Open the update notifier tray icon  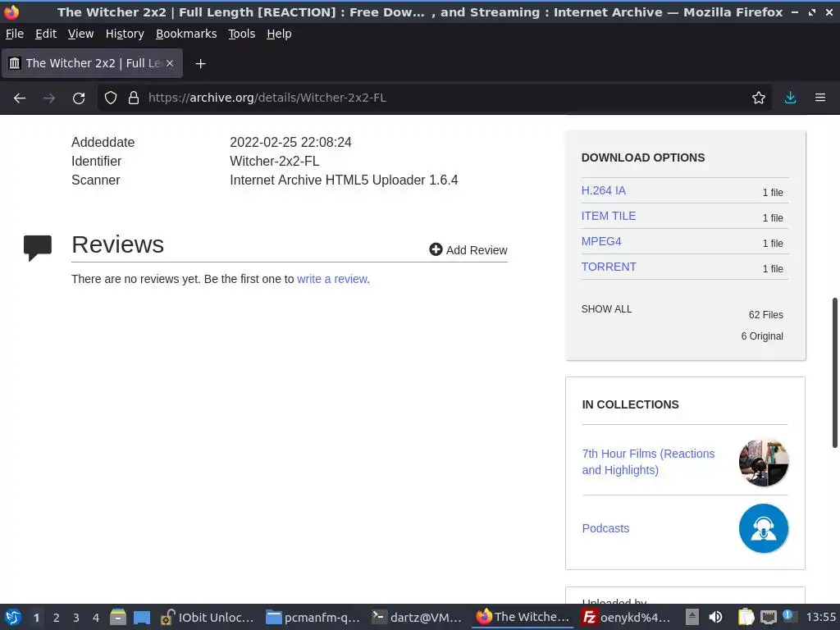click(788, 616)
